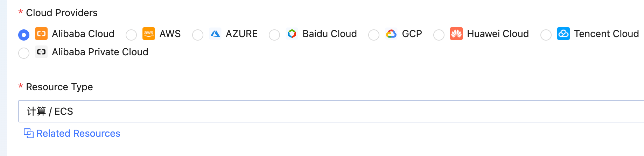The height and width of the screenshot is (156, 644).
Task: Click the Related Resources link icon
Action: pos(28,133)
